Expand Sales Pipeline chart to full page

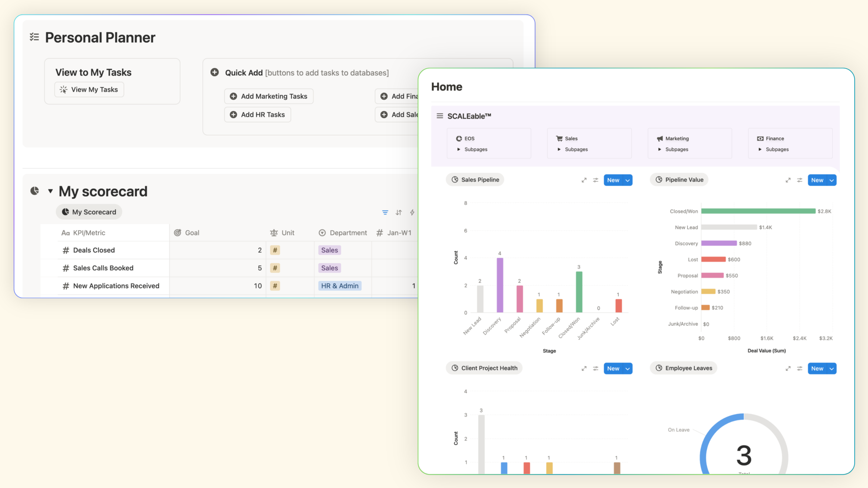(584, 180)
